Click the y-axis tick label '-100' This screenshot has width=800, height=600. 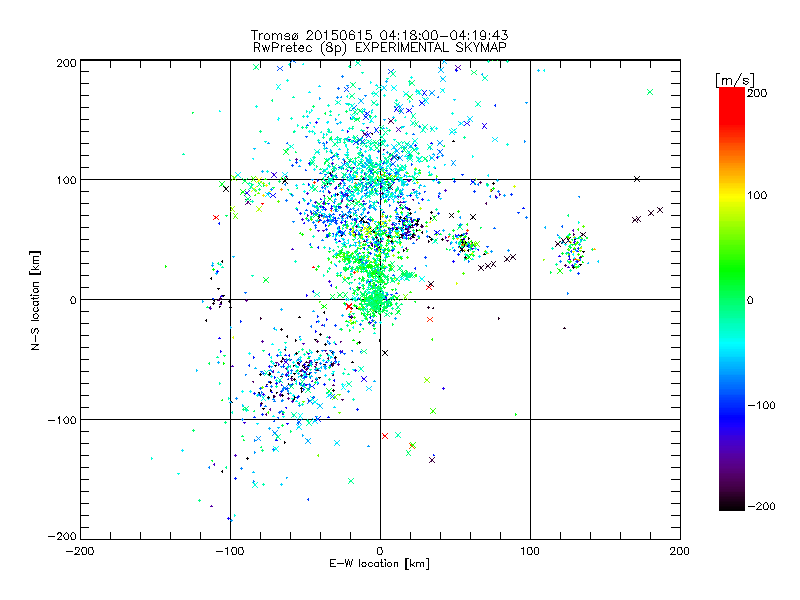click(x=62, y=420)
